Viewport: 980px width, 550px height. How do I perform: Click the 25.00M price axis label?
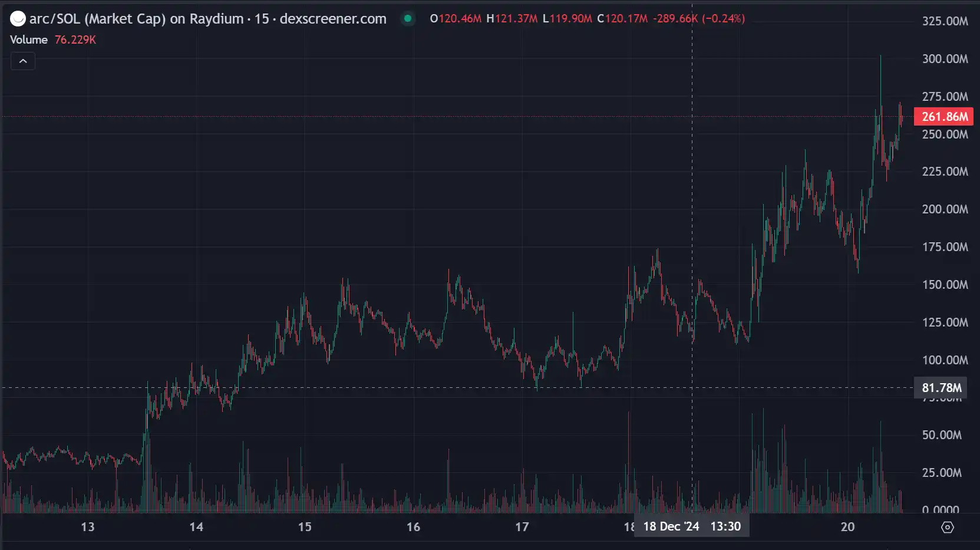point(942,473)
